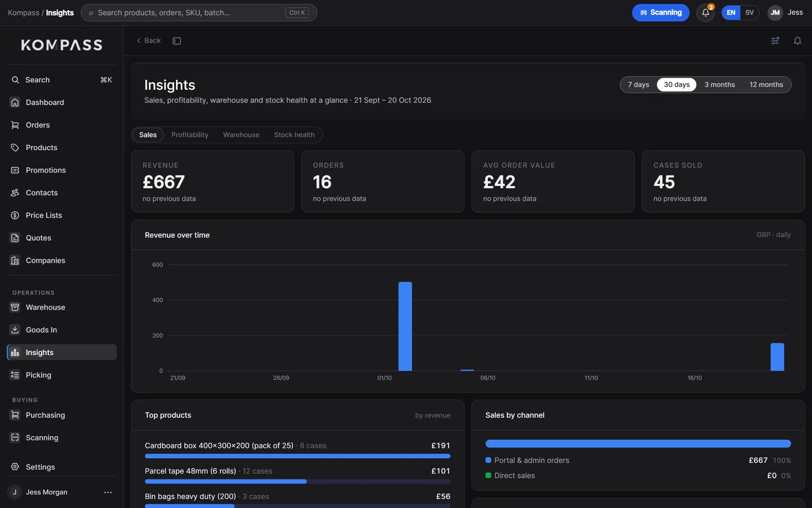Viewport: 812px width, 508px height.
Task: Switch language to SV
Action: (x=750, y=13)
